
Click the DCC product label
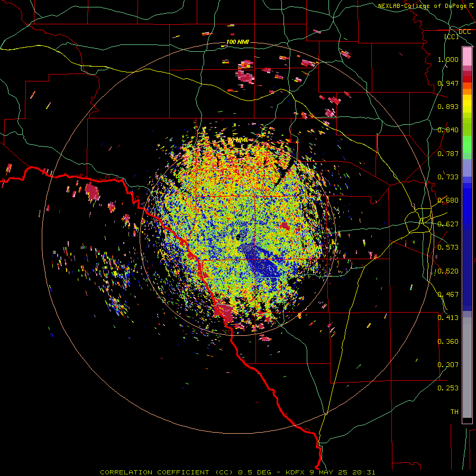pos(464,32)
